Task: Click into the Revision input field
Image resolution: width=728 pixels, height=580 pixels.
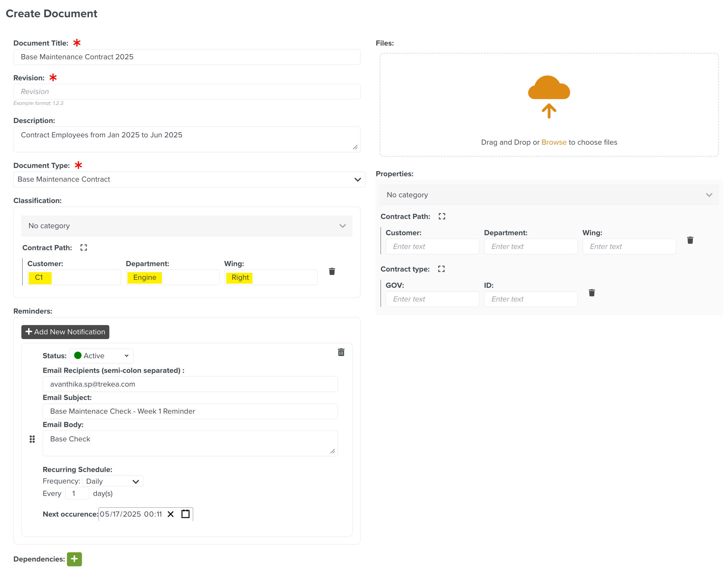Action: click(187, 91)
